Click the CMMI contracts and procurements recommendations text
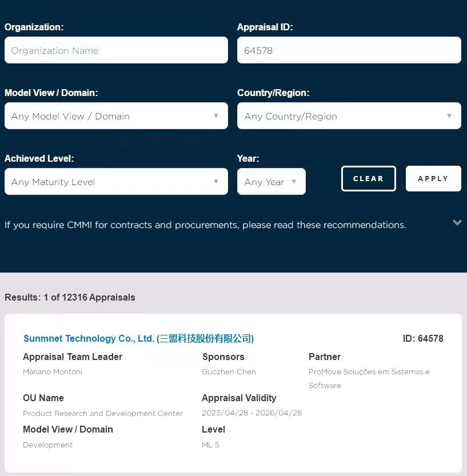 pos(205,225)
